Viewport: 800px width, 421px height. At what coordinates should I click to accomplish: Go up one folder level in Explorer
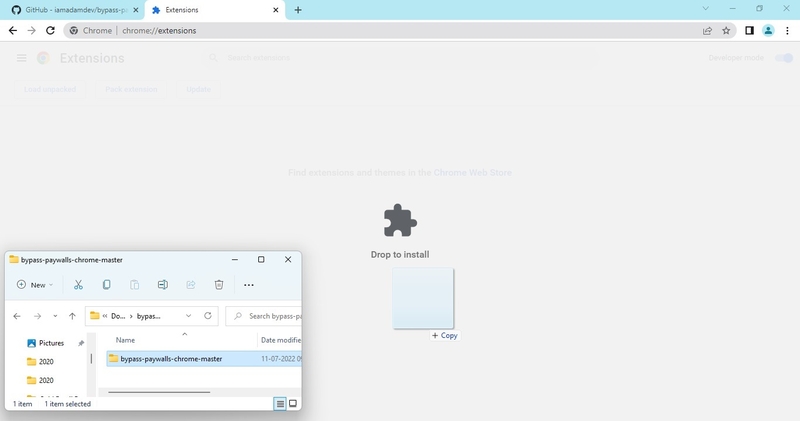coord(72,316)
